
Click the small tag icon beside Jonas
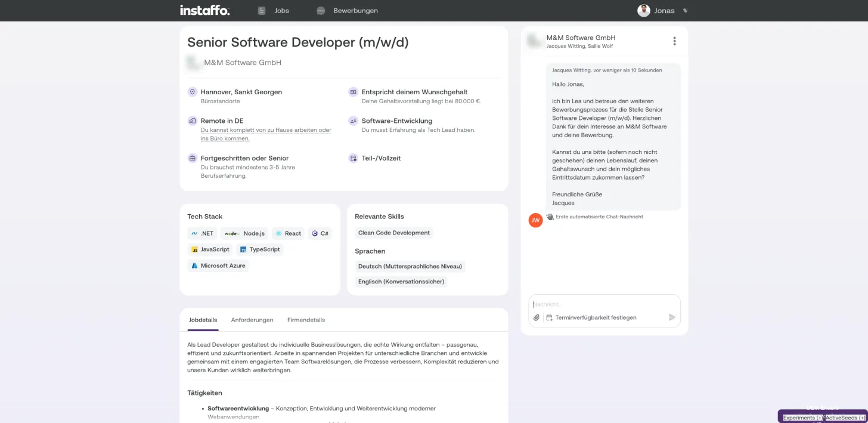tap(685, 11)
